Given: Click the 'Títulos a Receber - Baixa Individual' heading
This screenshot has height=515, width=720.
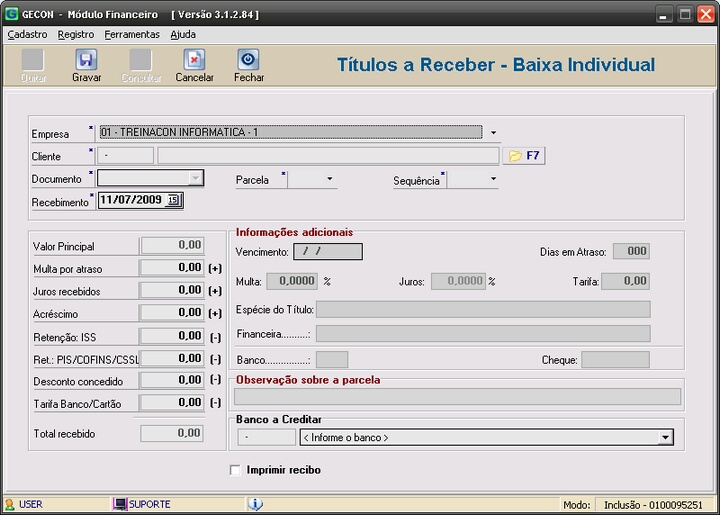Looking at the screenshot, I should click(496, 65).
